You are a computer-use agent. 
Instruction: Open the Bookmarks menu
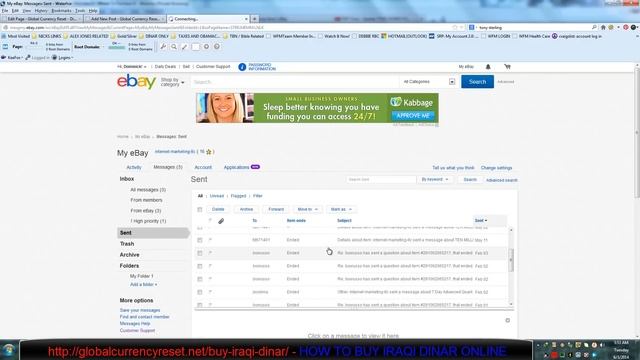62,11
